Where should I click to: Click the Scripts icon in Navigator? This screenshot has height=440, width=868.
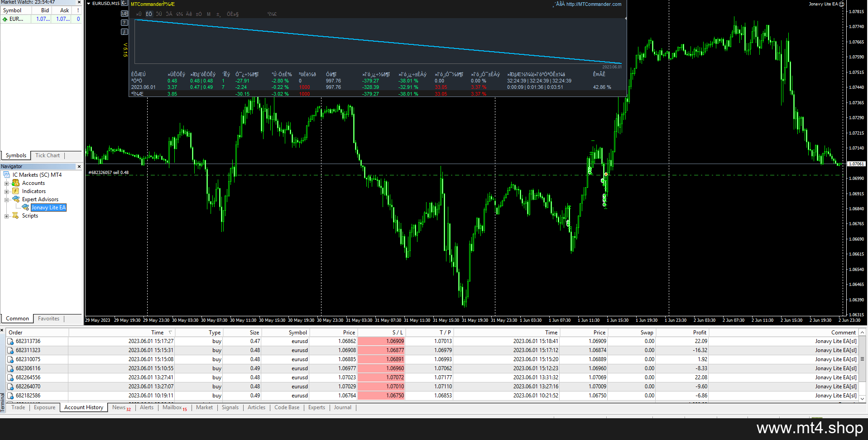click(16, 215)
